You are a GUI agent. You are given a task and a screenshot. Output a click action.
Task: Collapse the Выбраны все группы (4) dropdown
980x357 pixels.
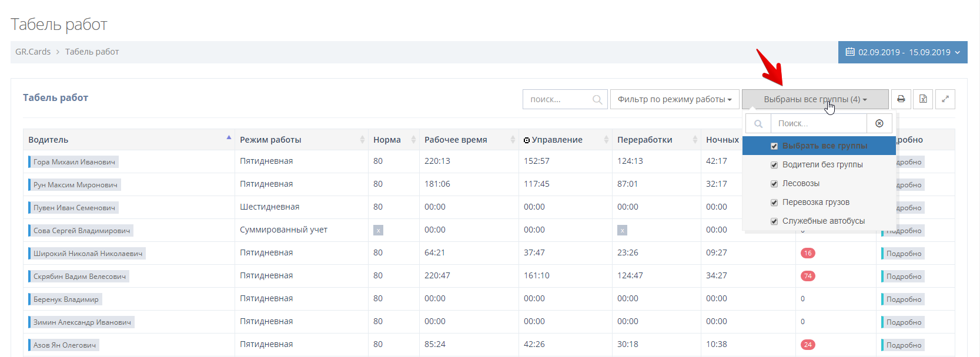[x=815, y=99]
